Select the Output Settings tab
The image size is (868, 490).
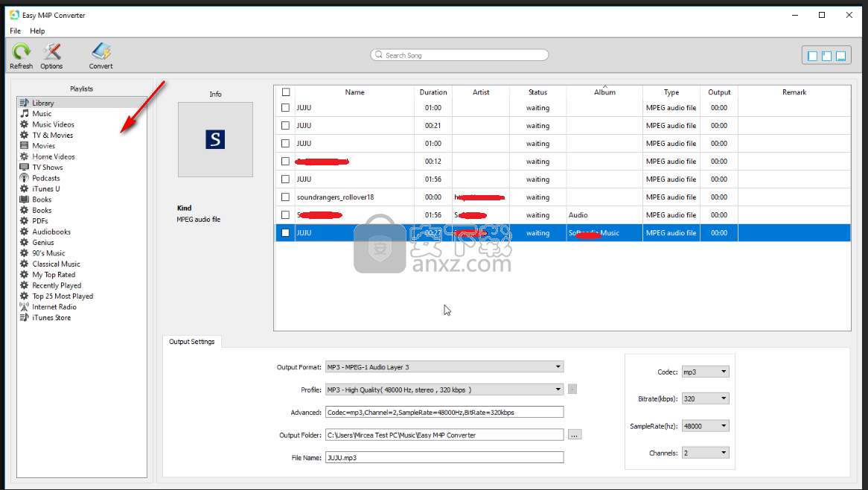point(191,342)
